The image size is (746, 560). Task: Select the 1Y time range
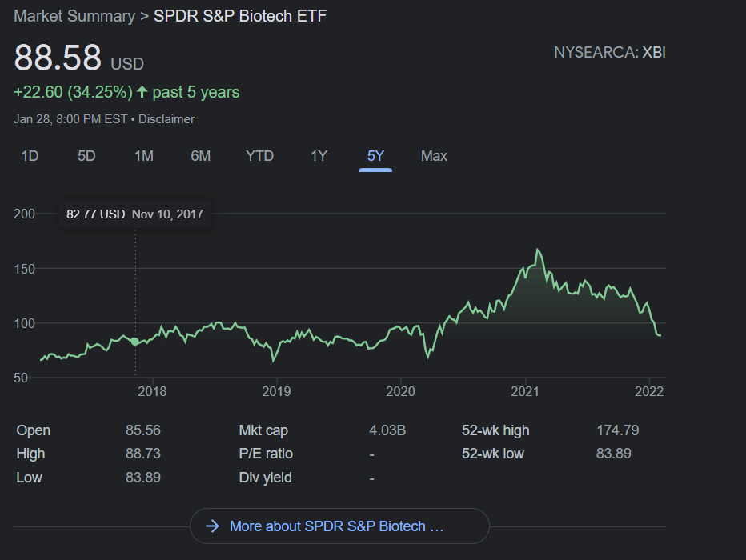tap(319, 156)
